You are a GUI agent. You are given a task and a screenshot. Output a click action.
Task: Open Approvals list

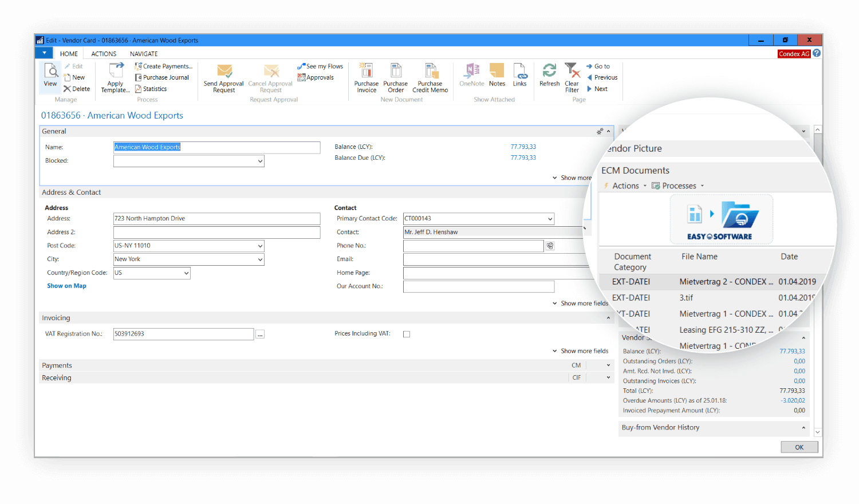[316, 77]
